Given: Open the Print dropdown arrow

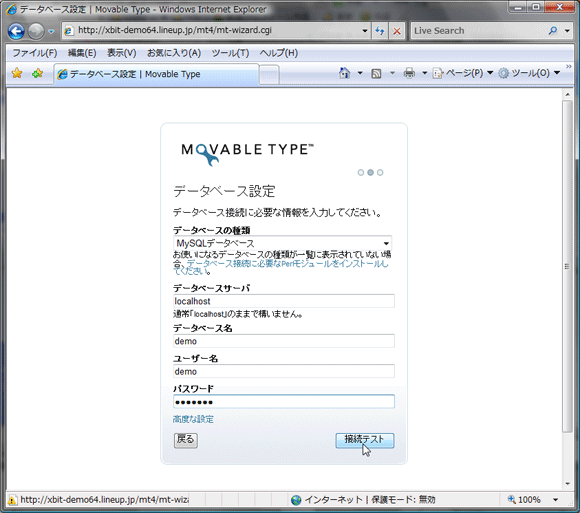Looking at the screenshot, I should [x=425, y=73].
